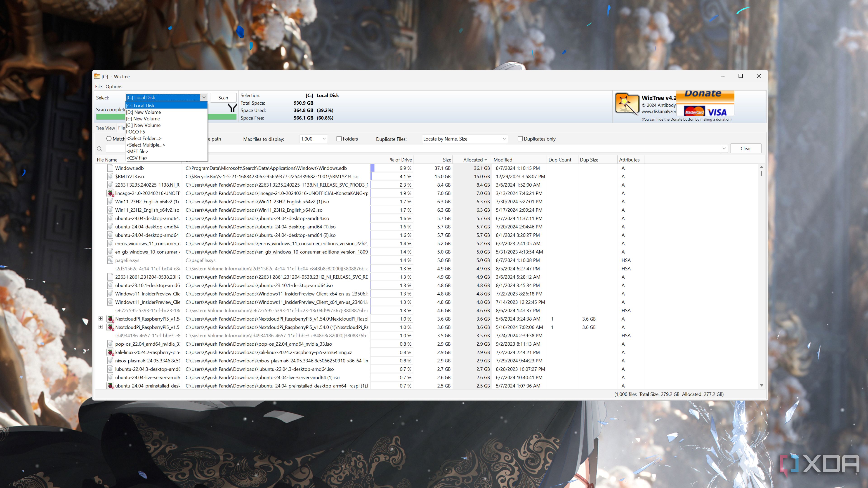
Task: Click the pagefile.sys file icon
Action: coord(110,260)
